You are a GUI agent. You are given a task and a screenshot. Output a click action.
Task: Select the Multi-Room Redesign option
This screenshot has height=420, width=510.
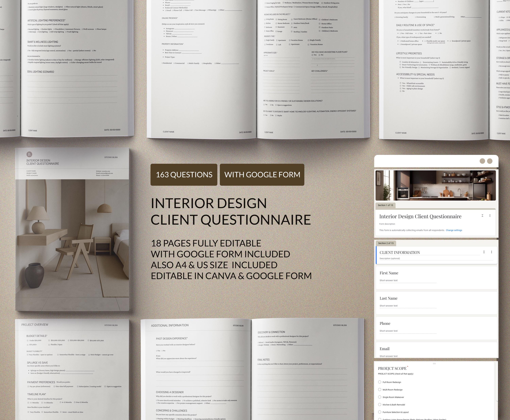380,390
